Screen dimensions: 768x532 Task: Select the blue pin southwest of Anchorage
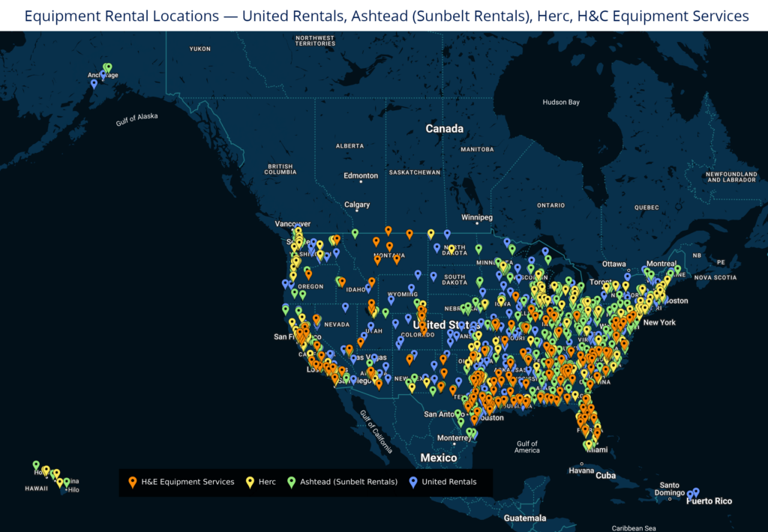tap(94, 84)
